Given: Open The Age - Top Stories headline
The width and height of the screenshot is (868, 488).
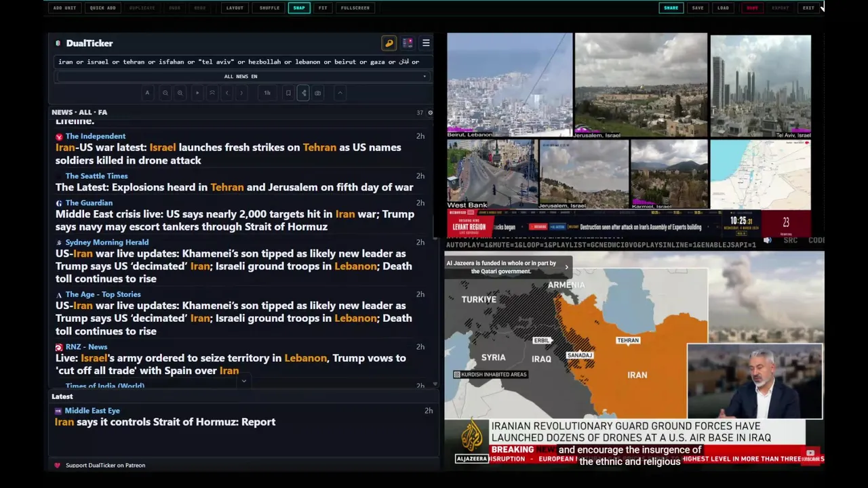Looking at the screenshot, I should [x=233, y=319].
